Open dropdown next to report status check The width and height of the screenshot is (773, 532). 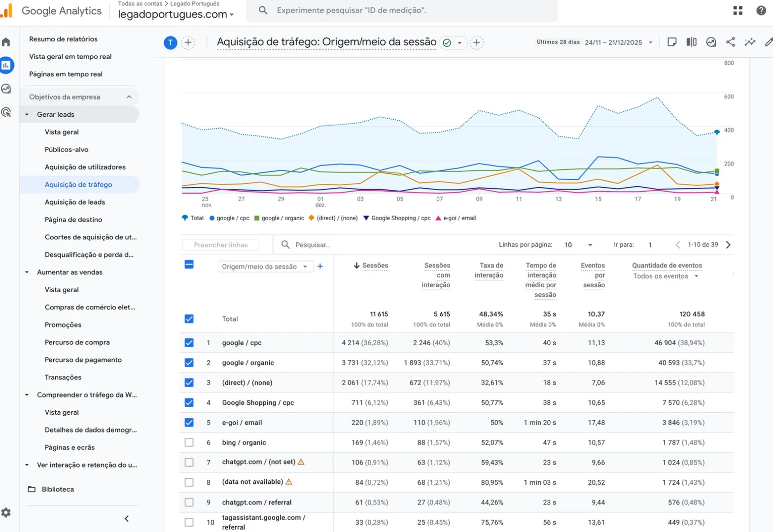coord(459,43)
